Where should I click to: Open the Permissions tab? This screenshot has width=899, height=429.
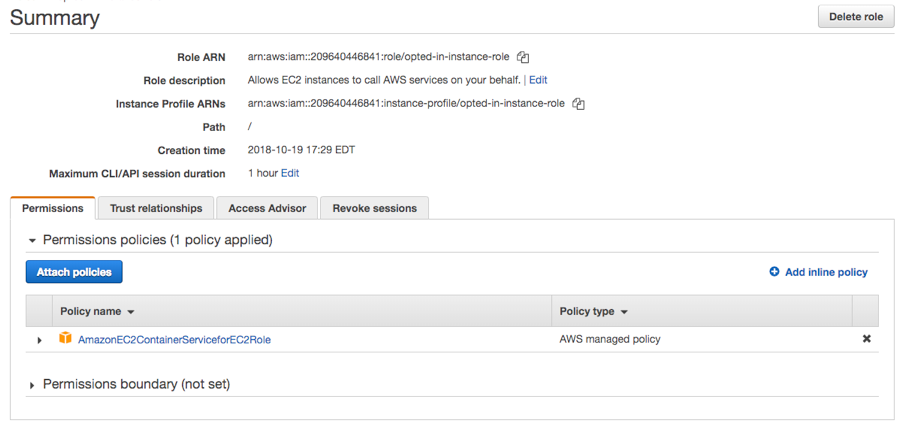point(53,208)
